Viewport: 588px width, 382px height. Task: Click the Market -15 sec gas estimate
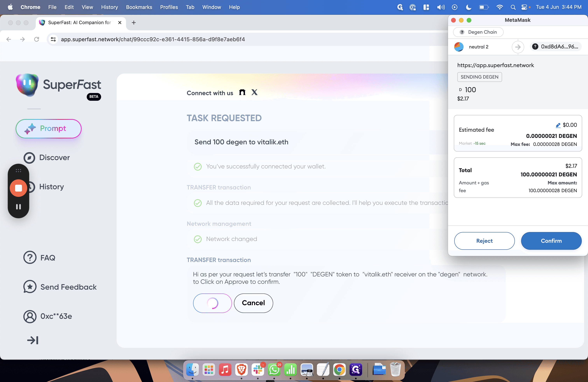click(x=472, y=143)
